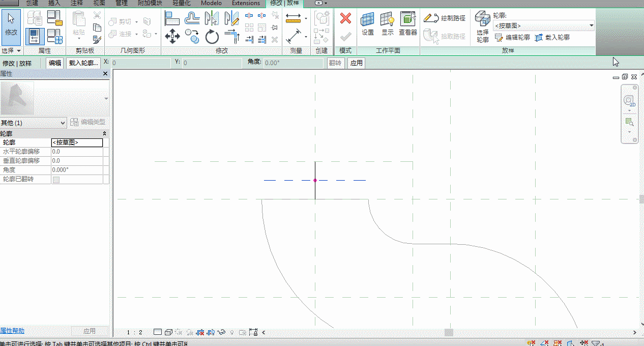
Task: Open the measure tool dropdown arrow
Action: pos(306,19)
